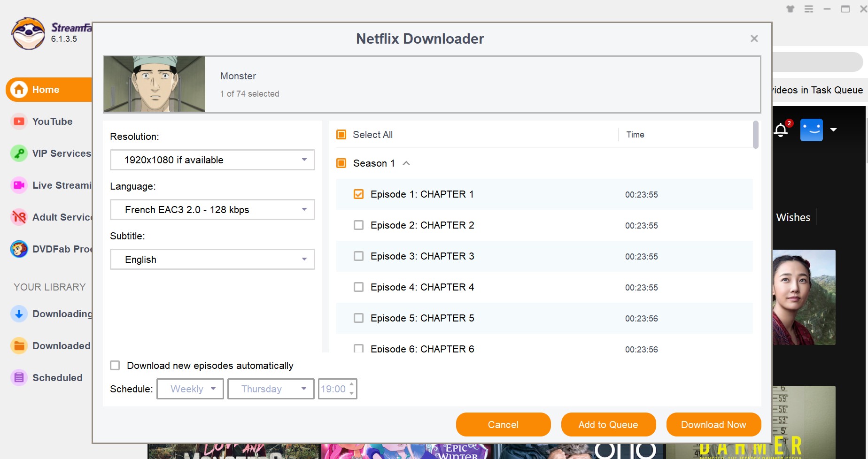Click the Time column header
This screenshot has height=459, width=868.
tap(635, 135)
